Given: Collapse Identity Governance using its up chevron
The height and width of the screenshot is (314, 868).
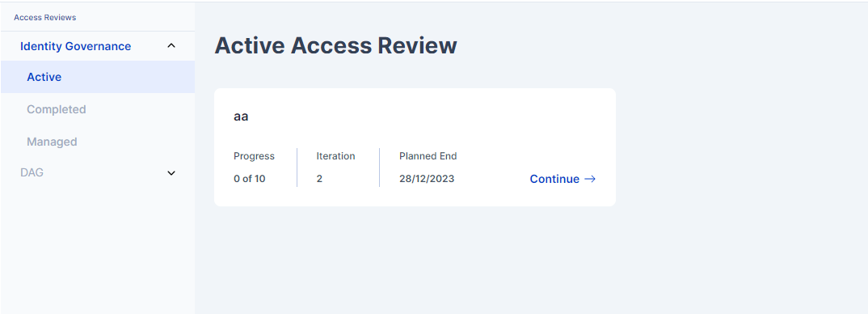Looking at the screenshot, I should click(x=171, y=46).
